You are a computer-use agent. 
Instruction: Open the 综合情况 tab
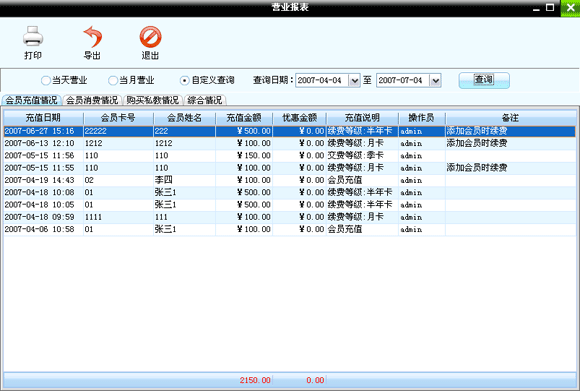coord(205,100)
